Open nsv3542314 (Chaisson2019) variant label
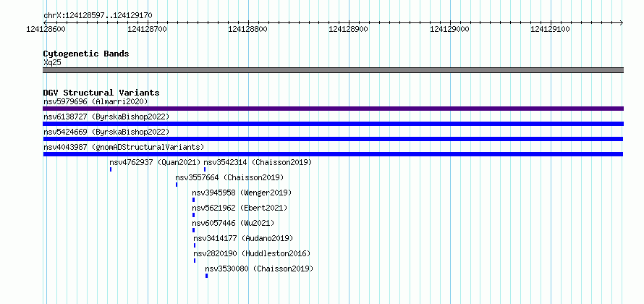The width and height of the screenshot is (644, 304). click(x=258, y=162)
